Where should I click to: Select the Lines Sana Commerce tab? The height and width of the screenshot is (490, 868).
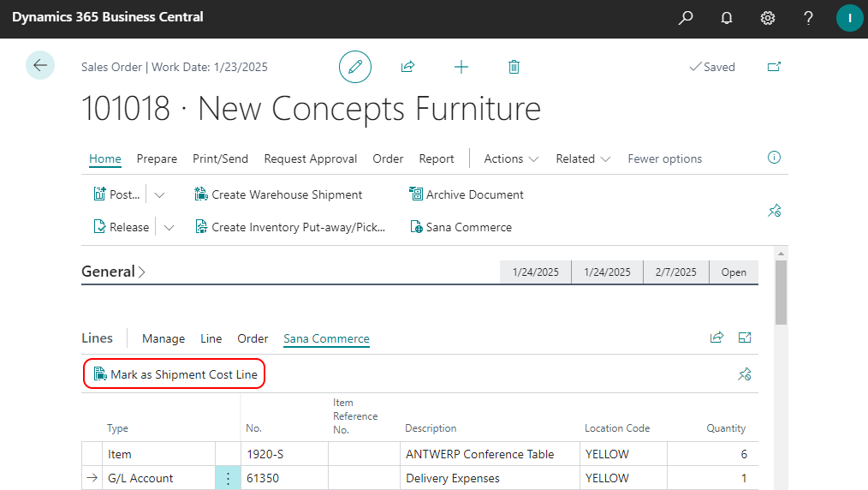[x=327, y=338]
